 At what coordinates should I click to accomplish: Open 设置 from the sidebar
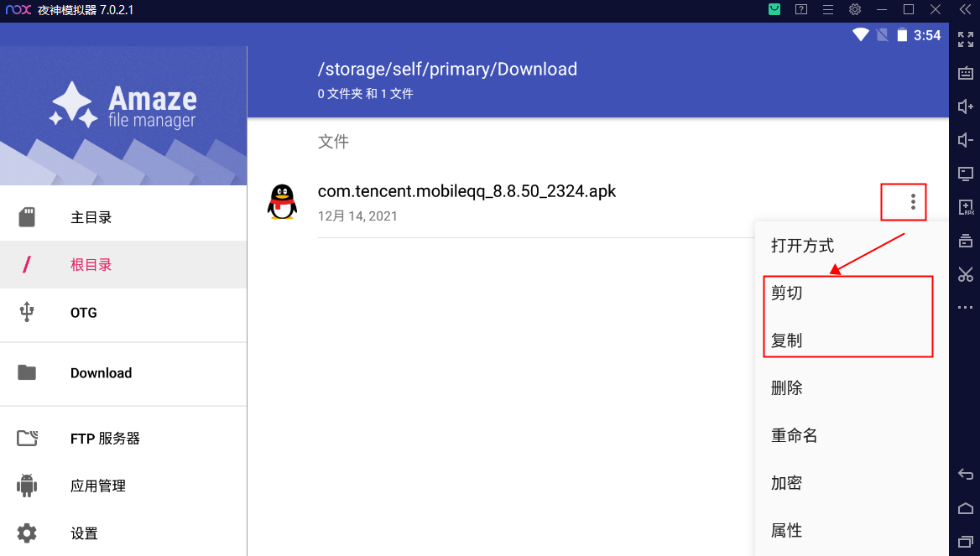point(123,533)
